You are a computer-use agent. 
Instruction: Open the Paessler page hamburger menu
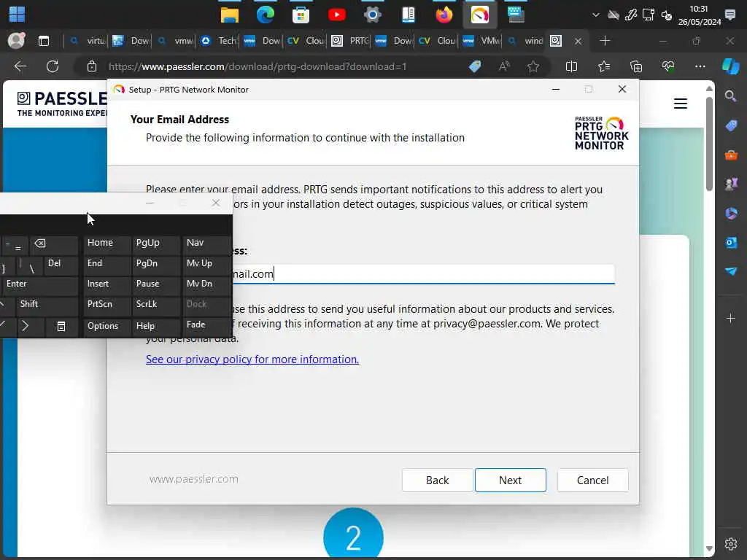(681, 104)
